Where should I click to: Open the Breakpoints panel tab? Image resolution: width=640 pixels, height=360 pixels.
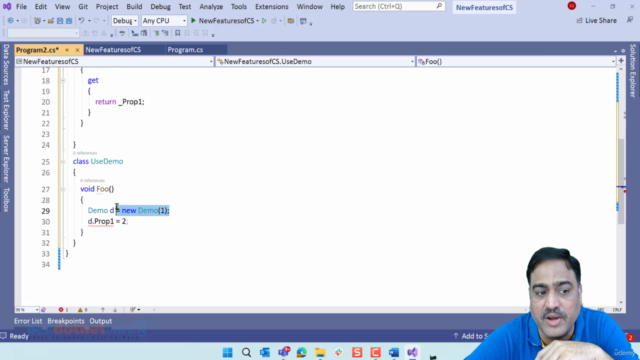pos(66,321)
